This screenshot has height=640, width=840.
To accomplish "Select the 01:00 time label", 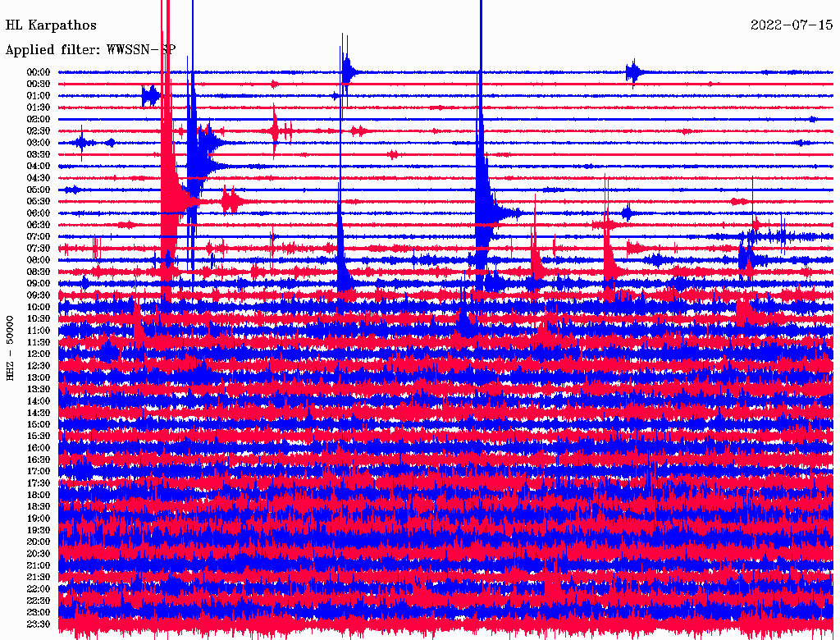I will tap(39, 95).
